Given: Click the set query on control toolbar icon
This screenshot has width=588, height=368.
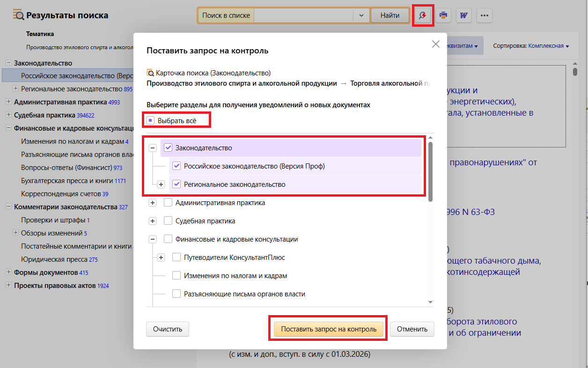Looking at the screenshot, I should (423, 15).
